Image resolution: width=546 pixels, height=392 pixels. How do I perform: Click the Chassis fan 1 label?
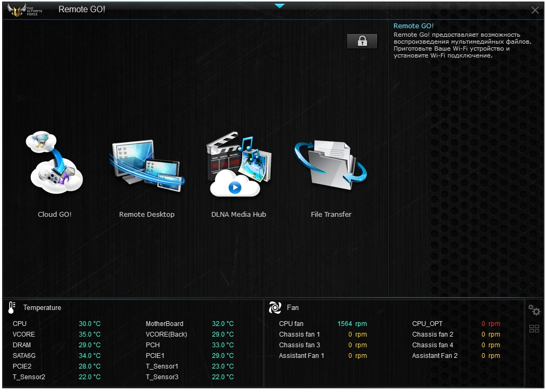click(x=299, y=334)
